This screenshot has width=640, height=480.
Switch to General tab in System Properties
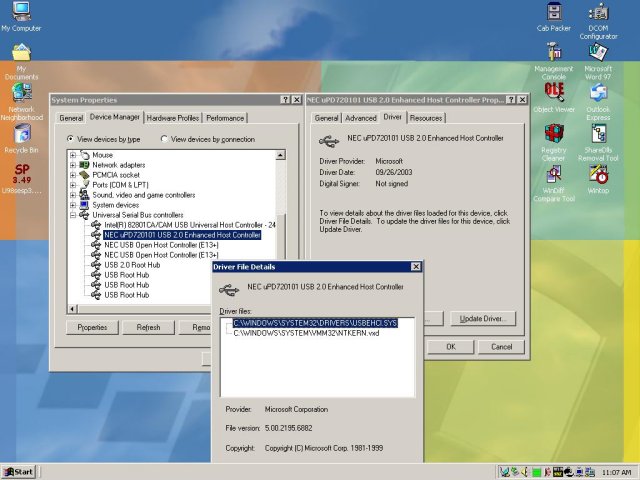(71, 118)
